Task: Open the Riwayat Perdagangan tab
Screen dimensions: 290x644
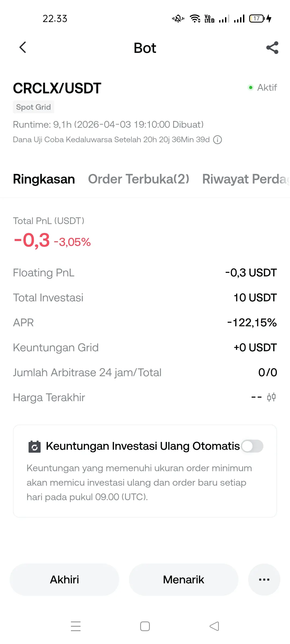Action: coord(245,179)
